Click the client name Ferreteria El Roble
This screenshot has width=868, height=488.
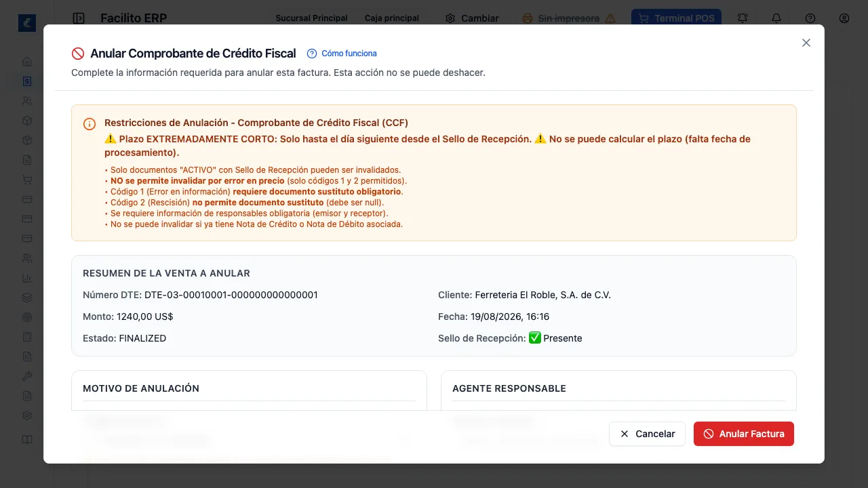(x=543, y=295)
